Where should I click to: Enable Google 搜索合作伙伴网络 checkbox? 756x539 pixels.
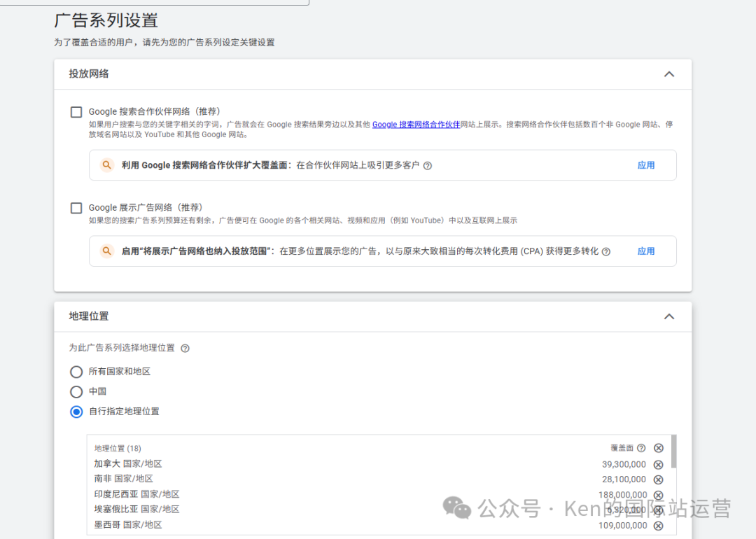[76, 112]
